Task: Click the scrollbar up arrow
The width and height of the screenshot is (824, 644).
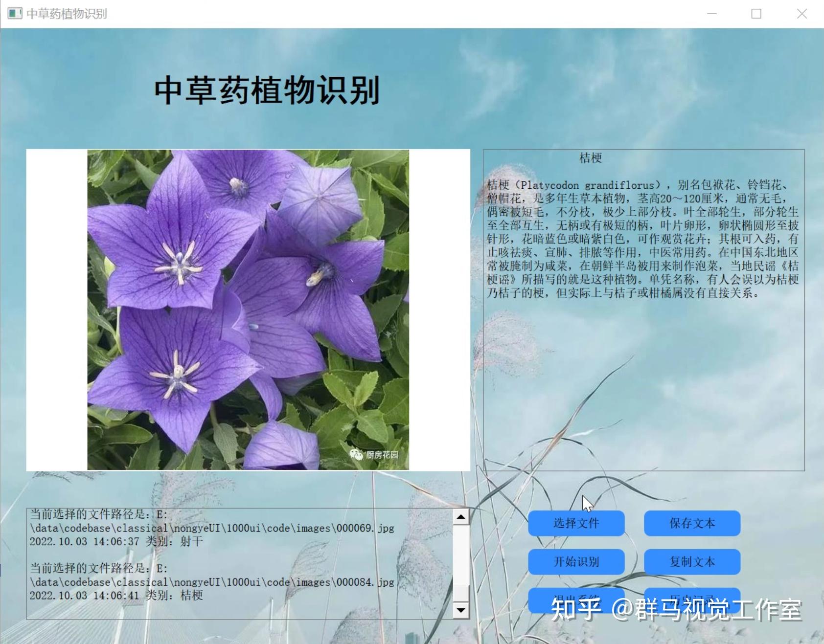Action: pyautogui.click(x=460, y=516)
